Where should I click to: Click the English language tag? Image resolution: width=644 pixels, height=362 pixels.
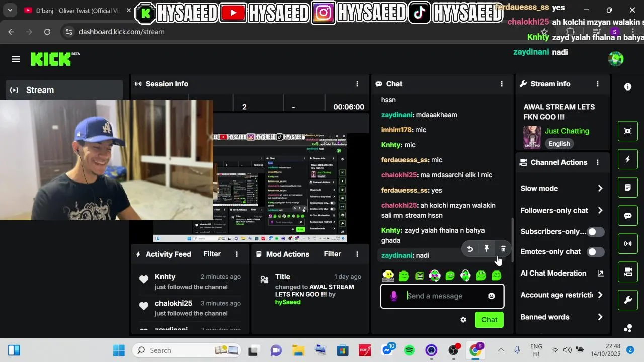coord(559,144)
